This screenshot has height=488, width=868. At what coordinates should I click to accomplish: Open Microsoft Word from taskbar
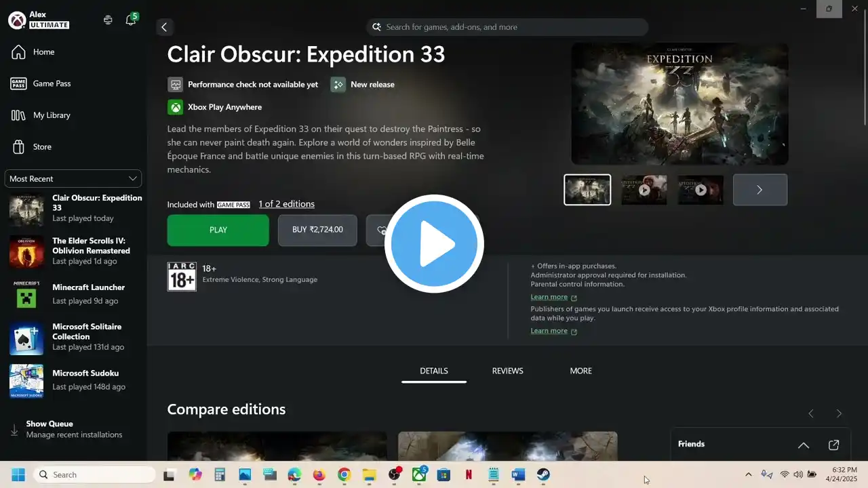coord(518,475)
